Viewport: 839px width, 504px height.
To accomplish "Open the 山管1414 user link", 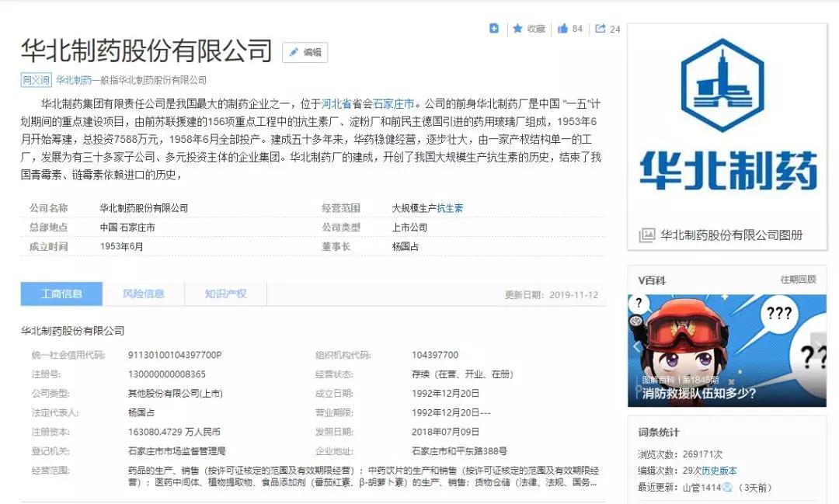I will click(x=701, y=488).
